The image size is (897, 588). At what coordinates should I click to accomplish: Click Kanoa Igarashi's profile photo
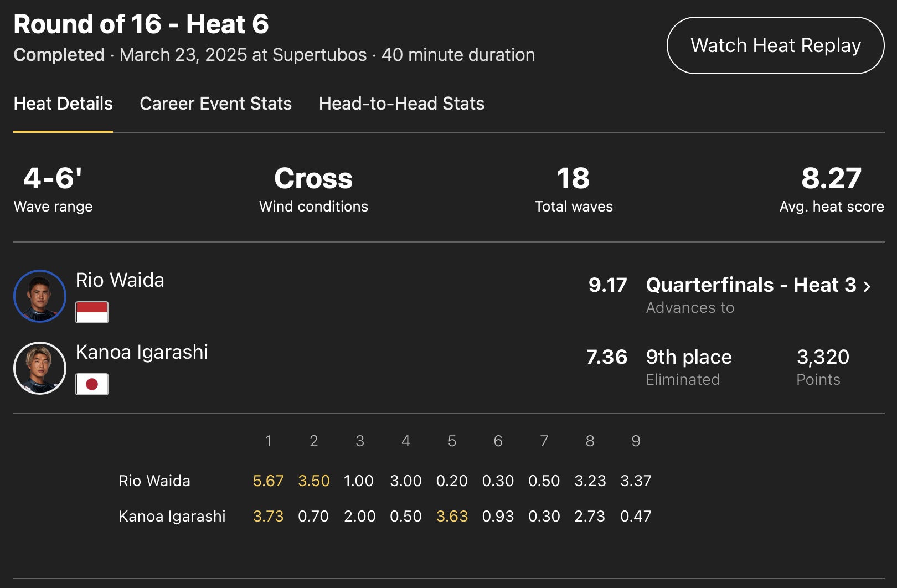pyautogui.click(x=40, y=368)
